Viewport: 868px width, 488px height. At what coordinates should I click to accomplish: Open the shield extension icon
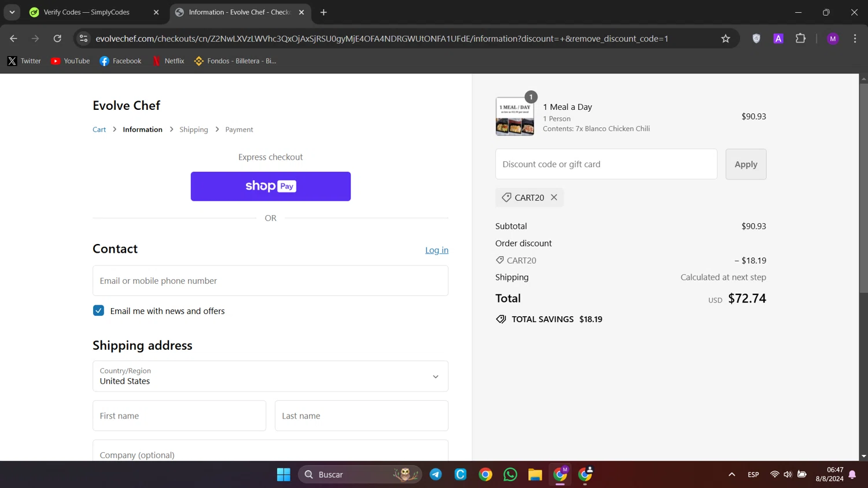(756, 39)
